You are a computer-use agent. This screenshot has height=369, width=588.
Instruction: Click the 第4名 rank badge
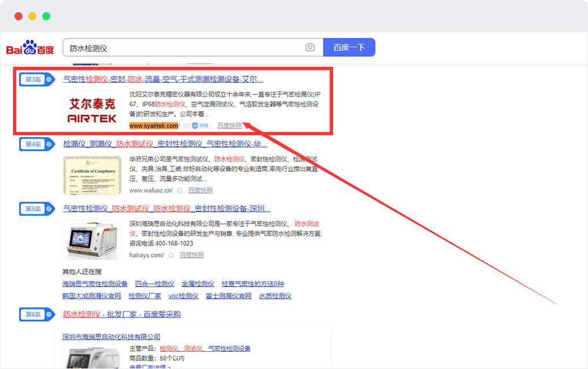click(37, 144)
